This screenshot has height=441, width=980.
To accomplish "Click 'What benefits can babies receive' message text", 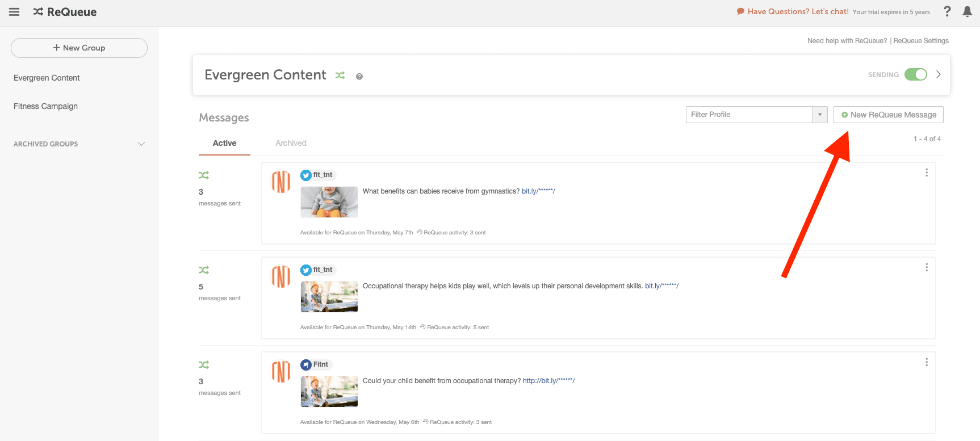I will pos(441,191).
